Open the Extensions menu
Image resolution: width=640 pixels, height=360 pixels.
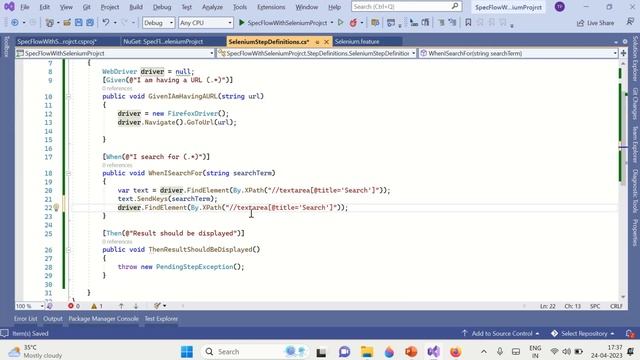tap(271, 7)
